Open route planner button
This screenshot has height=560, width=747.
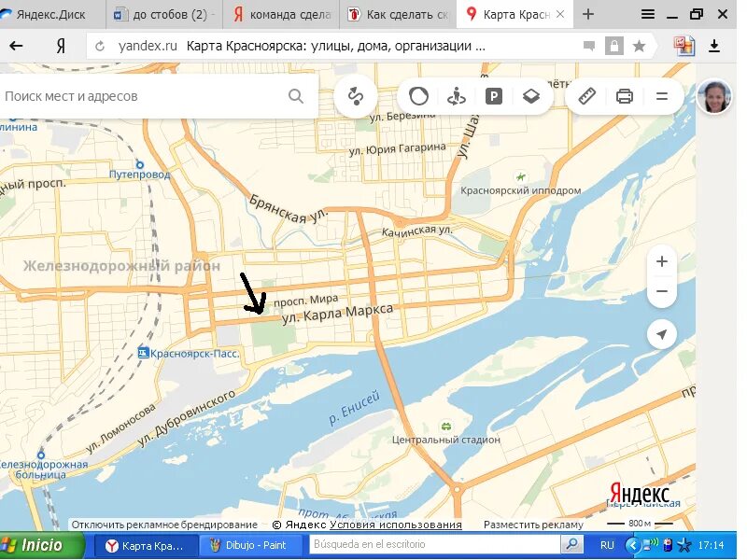(356, 96)
